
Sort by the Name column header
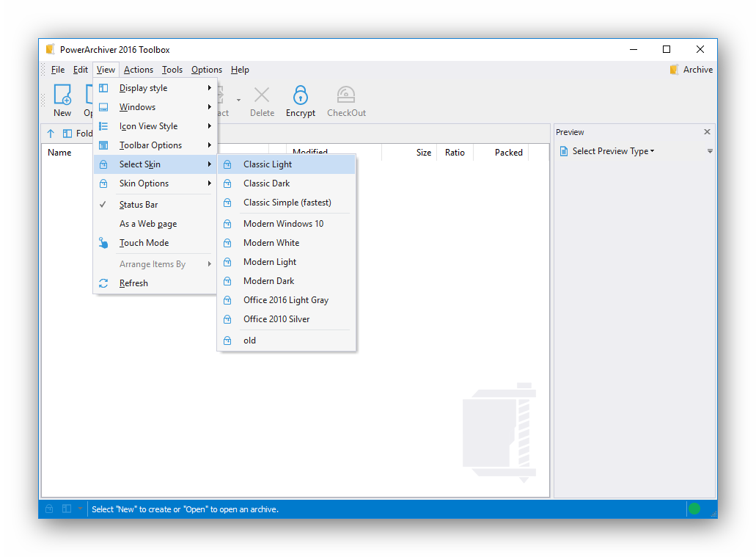pyautogui.click(x=60, y=153)
